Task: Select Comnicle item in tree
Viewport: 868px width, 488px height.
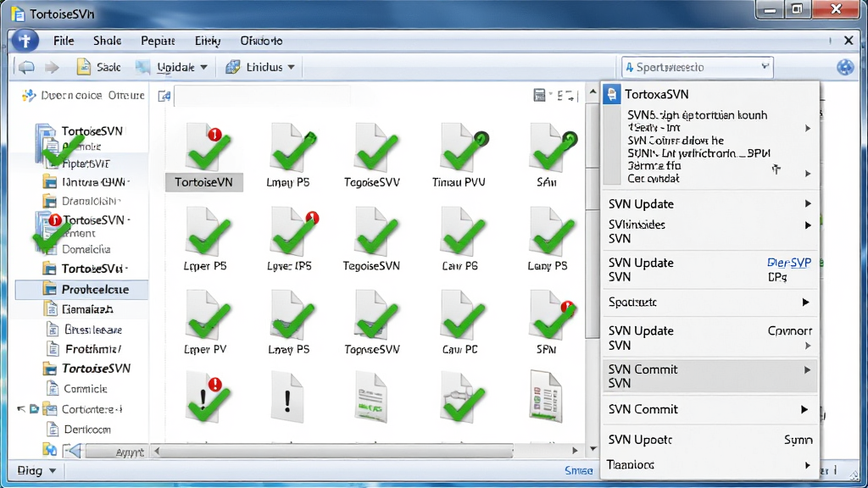Action: click(x=77, y=389)
